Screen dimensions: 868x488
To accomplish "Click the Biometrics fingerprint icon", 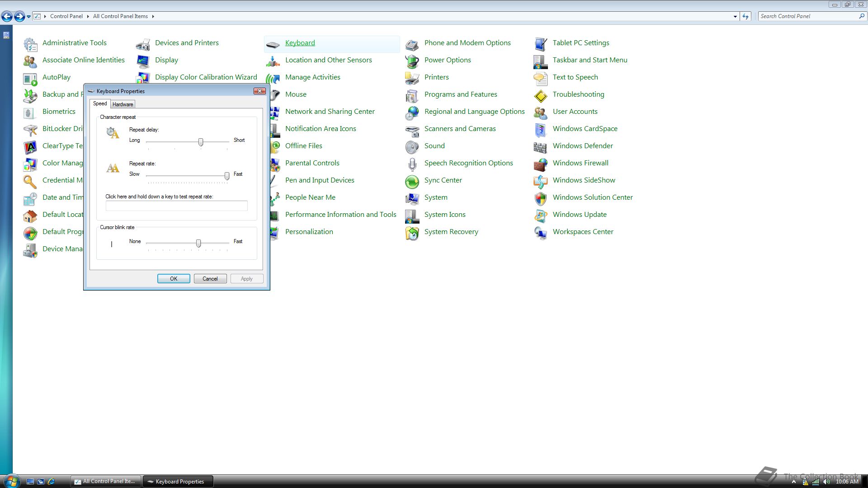I will [30, 113].
